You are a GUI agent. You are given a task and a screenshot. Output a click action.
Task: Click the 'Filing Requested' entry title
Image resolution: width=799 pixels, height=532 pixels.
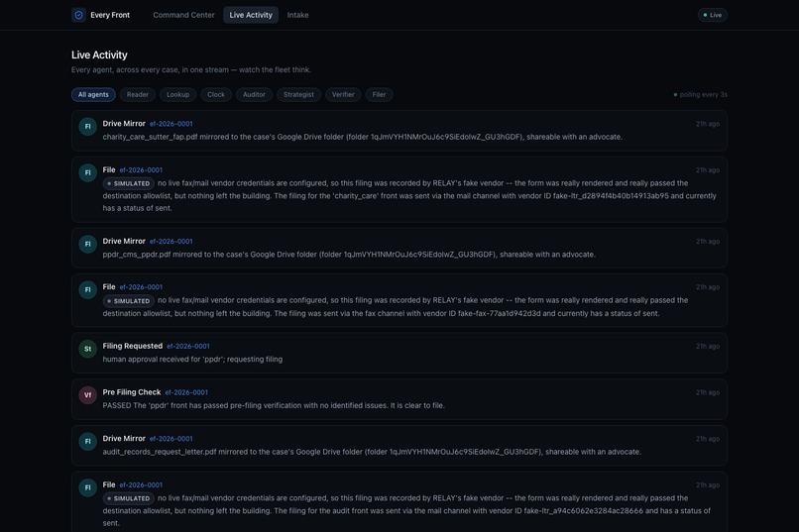133,346
